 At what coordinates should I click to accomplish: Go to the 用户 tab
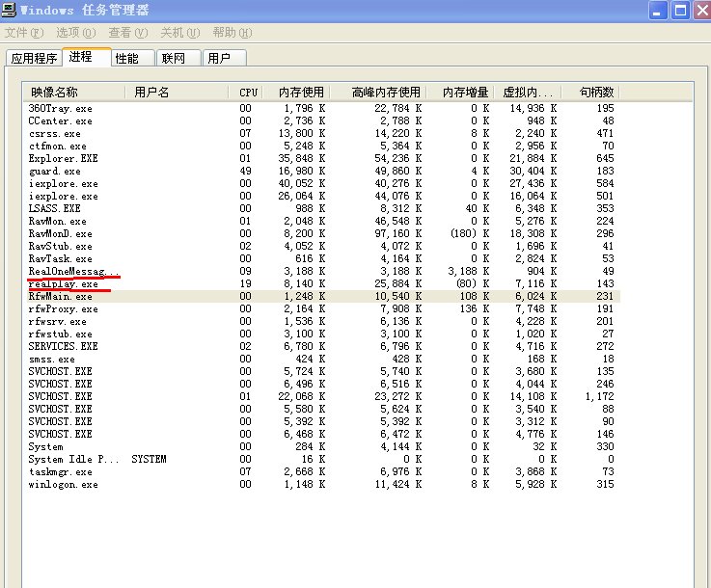coord(220,58)
